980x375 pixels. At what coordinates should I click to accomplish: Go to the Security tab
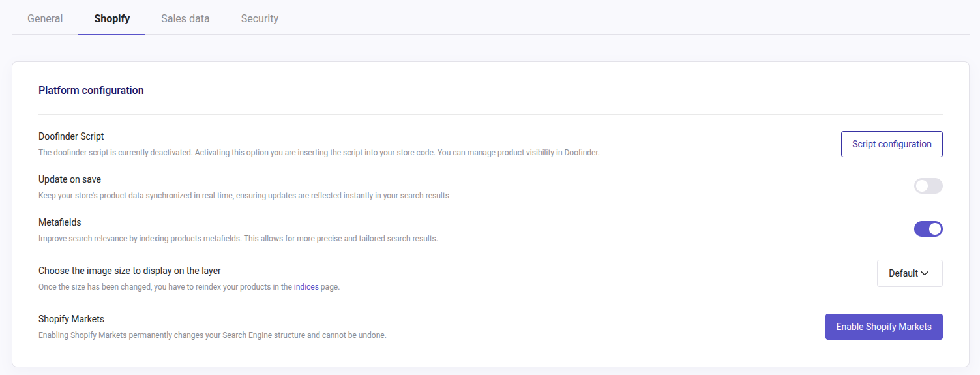[x=260, y=18]
